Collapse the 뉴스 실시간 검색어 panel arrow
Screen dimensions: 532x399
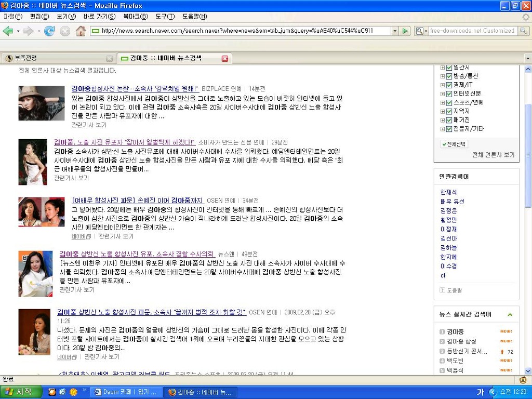510,314
